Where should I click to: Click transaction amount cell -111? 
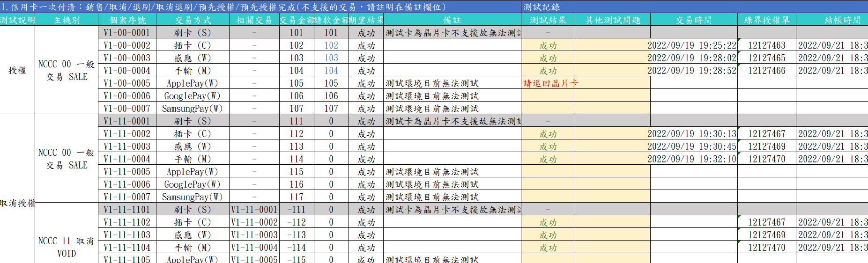click(297, 209)
